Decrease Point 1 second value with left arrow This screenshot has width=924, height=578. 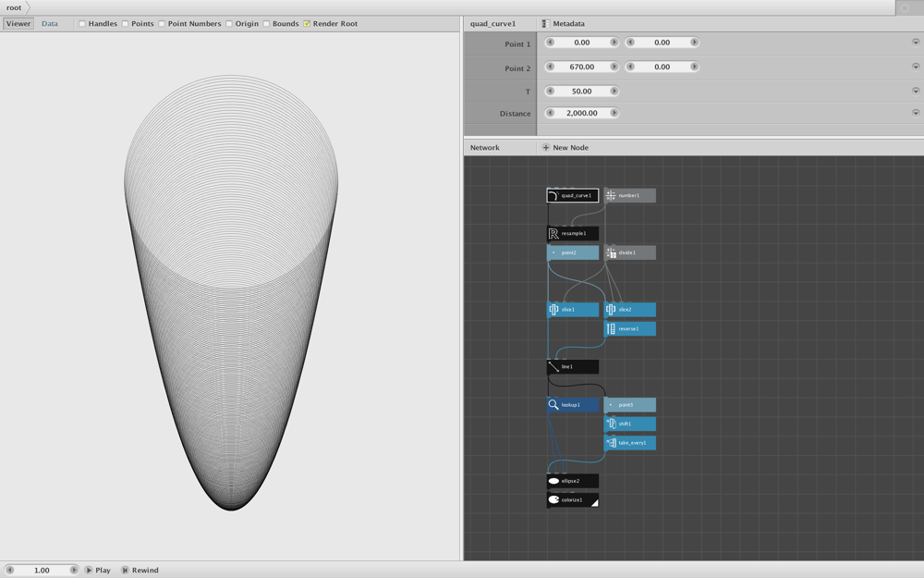coord(630,43)
